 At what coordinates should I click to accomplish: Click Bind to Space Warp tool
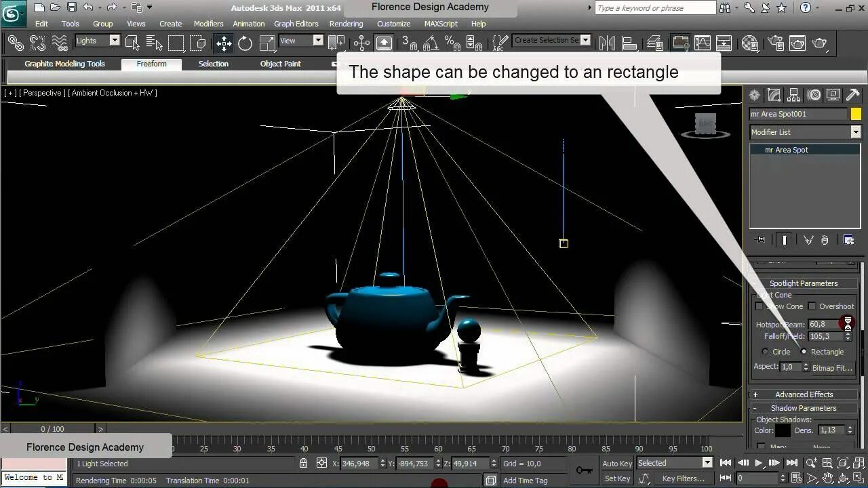[x=60, y=43]
